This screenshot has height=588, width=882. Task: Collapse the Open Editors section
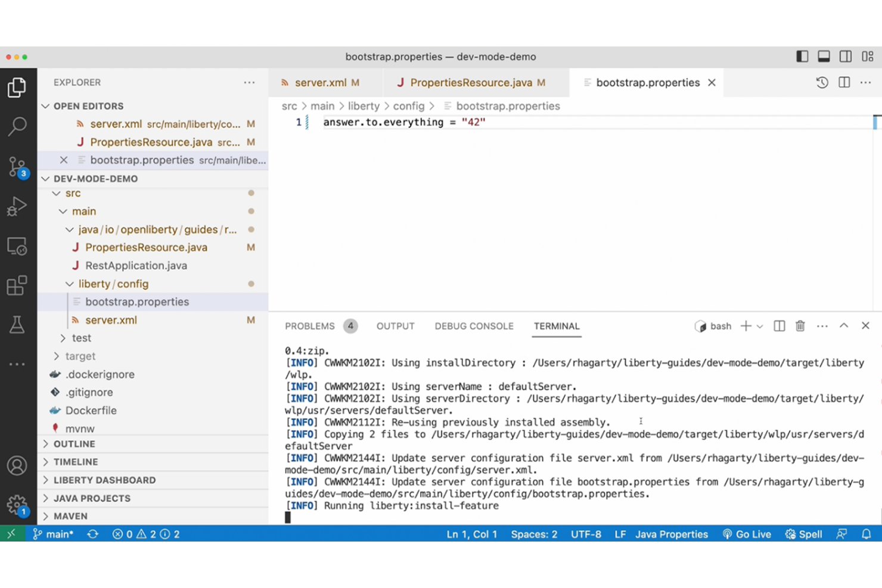click(x=45, y=106)
